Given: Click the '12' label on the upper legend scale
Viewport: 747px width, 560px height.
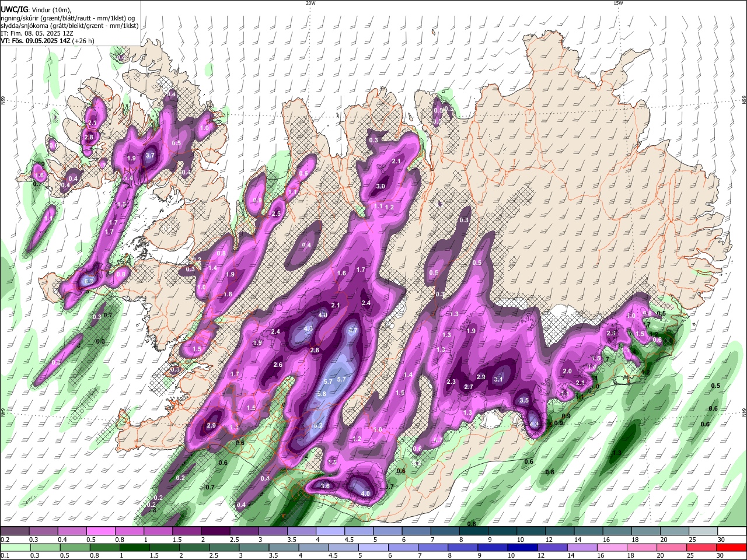Looking at the screenshot, I should coord(549,540).
